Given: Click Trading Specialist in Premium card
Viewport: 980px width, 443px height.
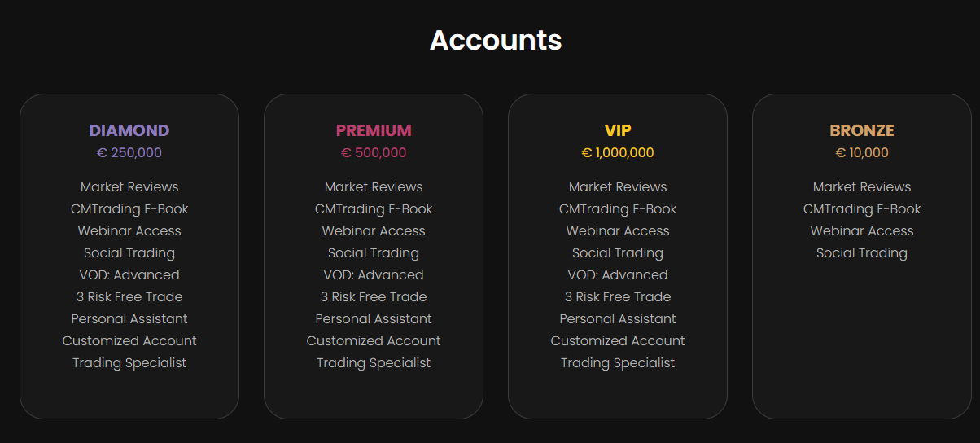Looking at the screenshot, I should pyautogui.click(x=374, y=362).
